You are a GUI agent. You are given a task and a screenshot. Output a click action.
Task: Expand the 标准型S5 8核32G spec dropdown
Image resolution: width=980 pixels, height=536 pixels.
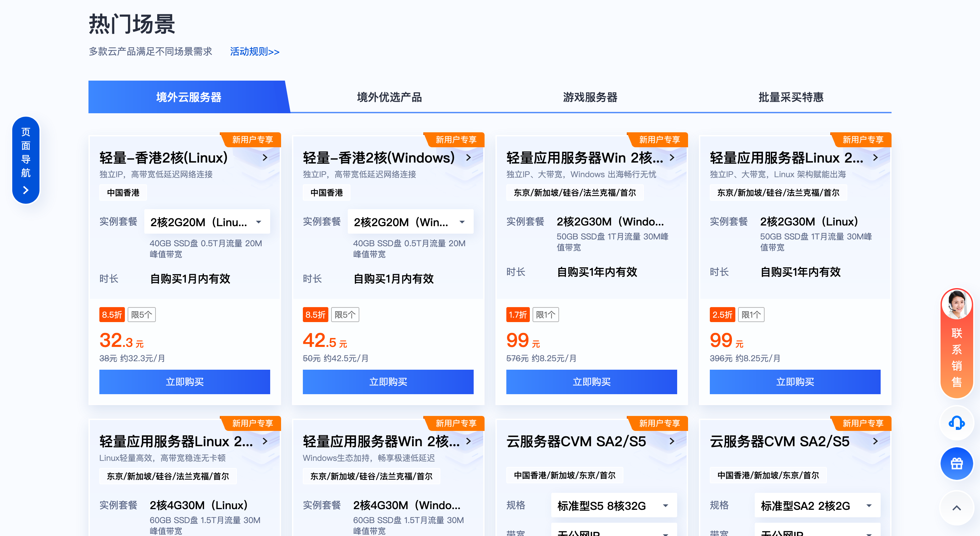614,505
